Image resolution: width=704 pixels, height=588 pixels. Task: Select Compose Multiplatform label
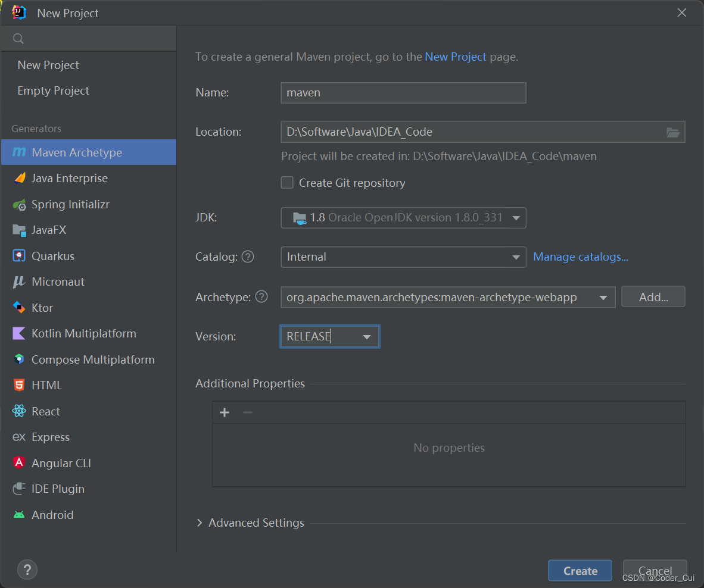[x=93, y=359]
